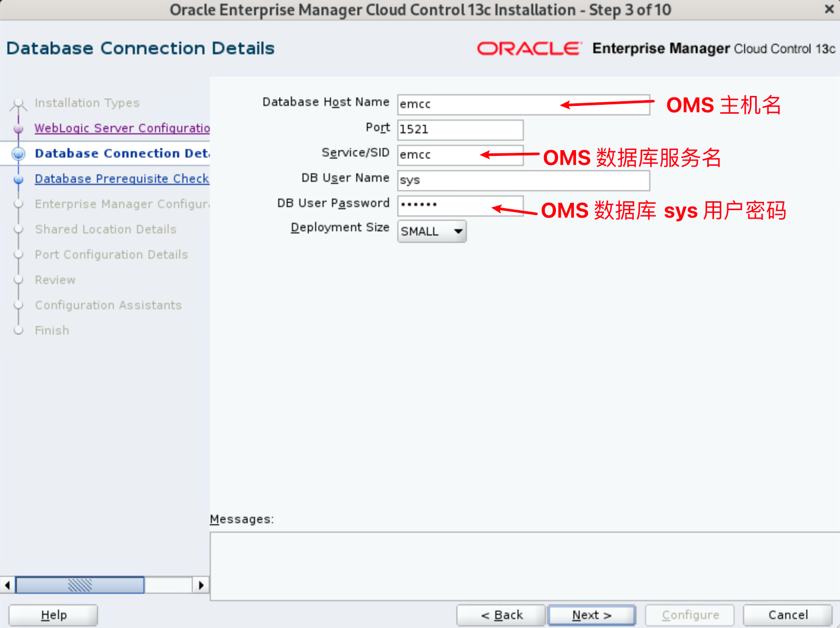Click the Review step bullet icon
This screenshot has height=628, width=840.
18,280
